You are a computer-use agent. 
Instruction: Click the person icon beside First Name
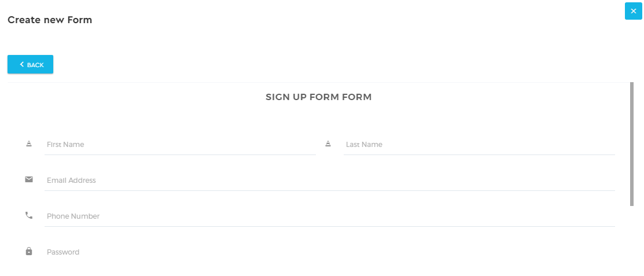pyautogui.click(x=29, y=143)
